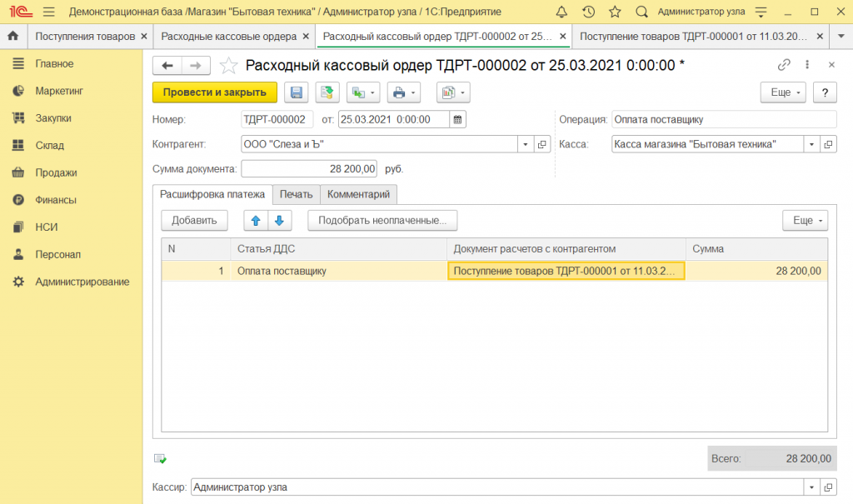Open the print menu with printer icon
Screen dimensions: 853x504
point(404,92)
